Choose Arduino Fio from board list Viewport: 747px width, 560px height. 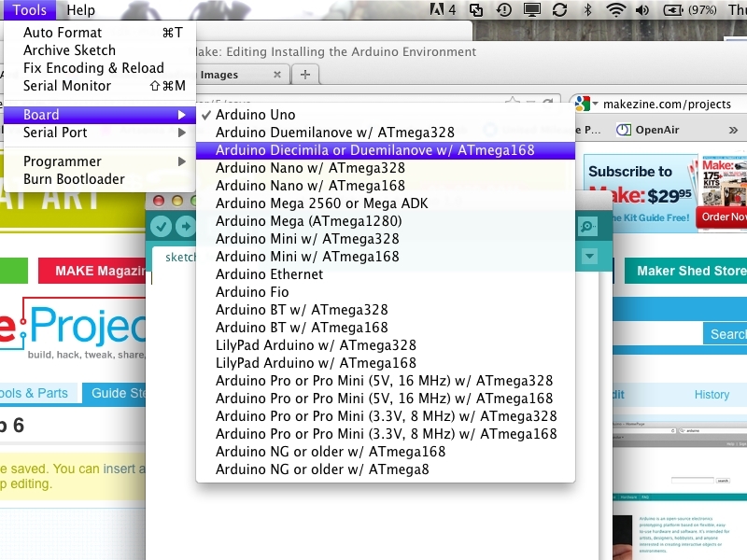point(386,292)
